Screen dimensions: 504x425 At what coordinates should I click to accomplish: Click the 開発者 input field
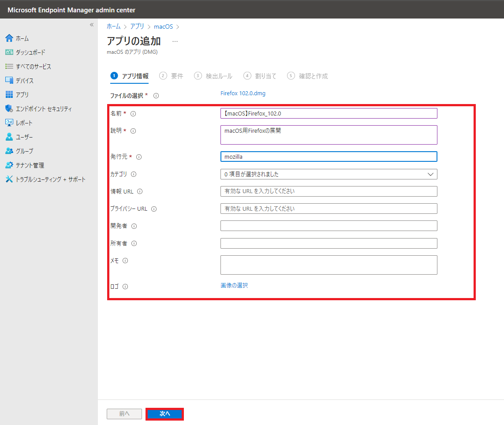(329, 226)
